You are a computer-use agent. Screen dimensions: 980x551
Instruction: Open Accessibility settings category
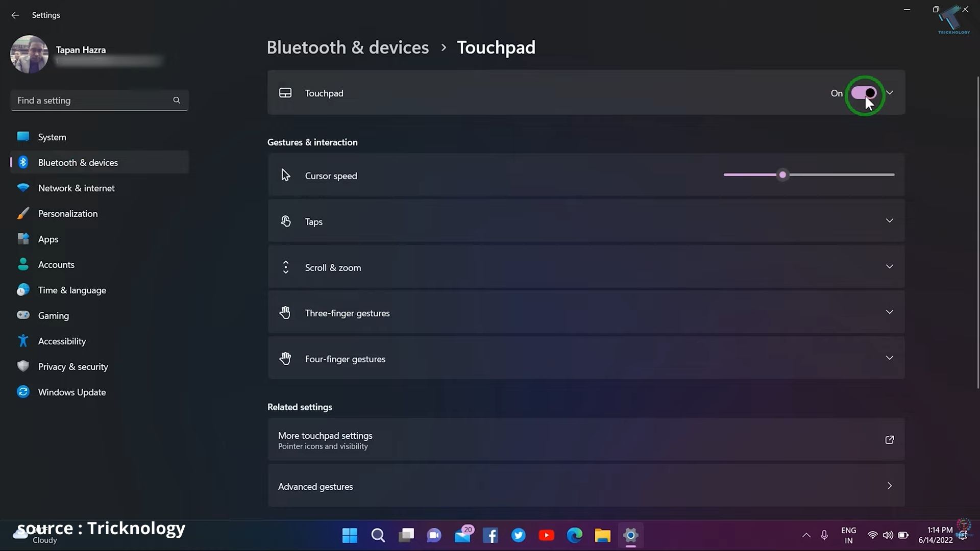click(100, 341)
